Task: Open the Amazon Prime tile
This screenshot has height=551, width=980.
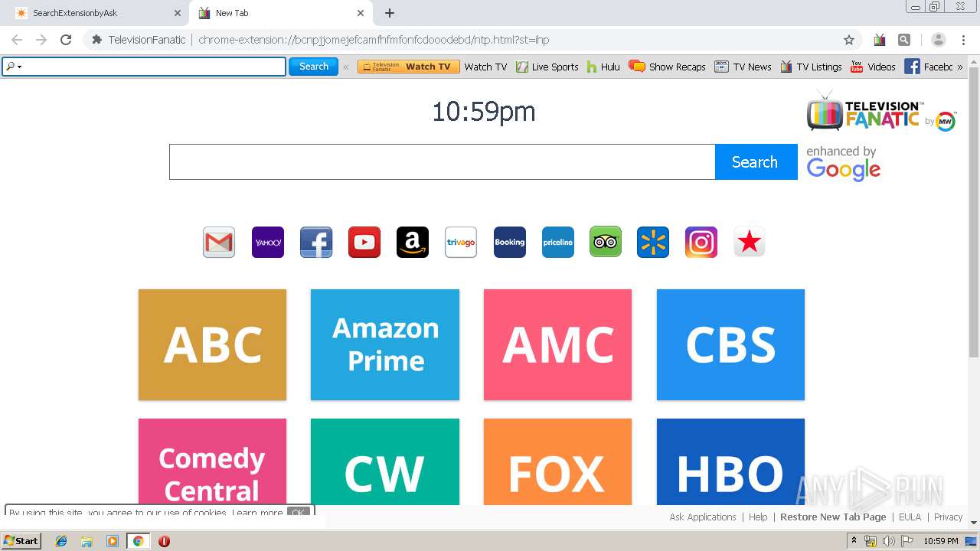Action: 385,344
